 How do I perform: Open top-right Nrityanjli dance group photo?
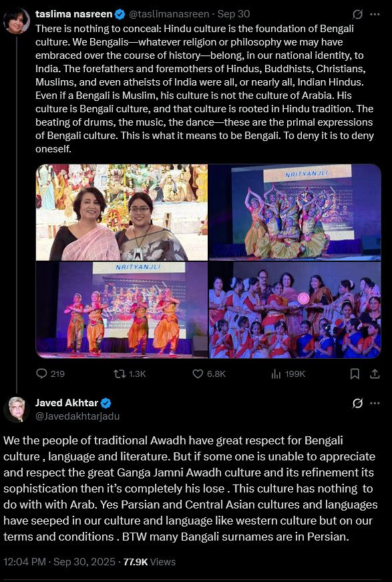(x=295, y=212)
